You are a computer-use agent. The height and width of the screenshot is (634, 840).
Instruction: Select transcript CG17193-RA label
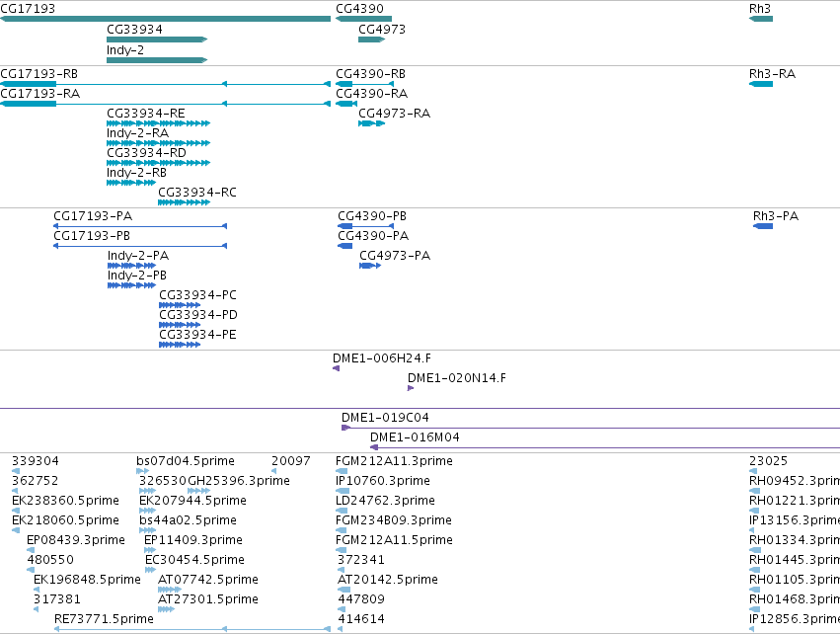(40, 94)
